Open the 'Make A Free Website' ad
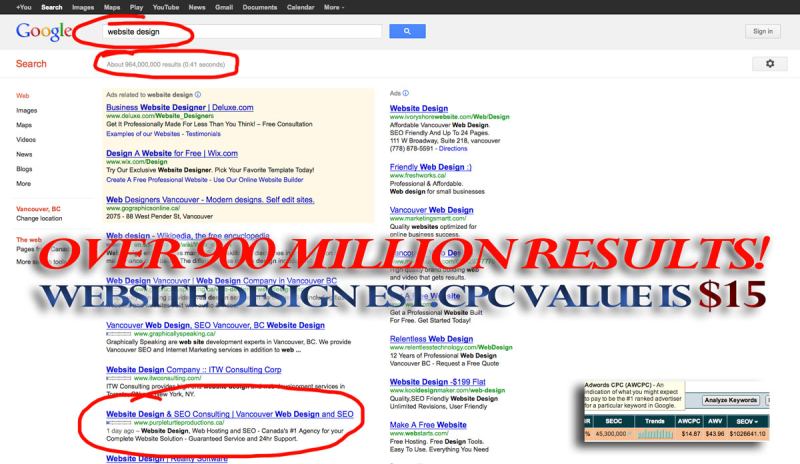 428,425
